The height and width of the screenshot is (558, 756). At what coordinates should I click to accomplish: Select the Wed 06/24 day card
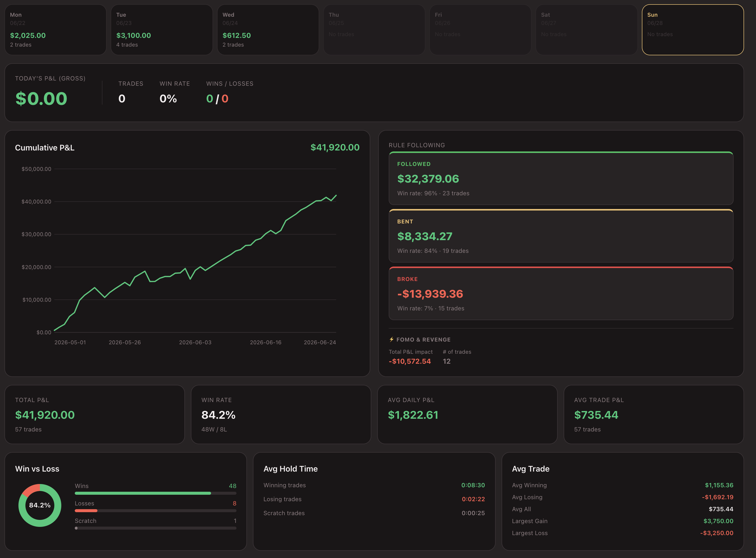pyautogui.click(x=268, y=30)
